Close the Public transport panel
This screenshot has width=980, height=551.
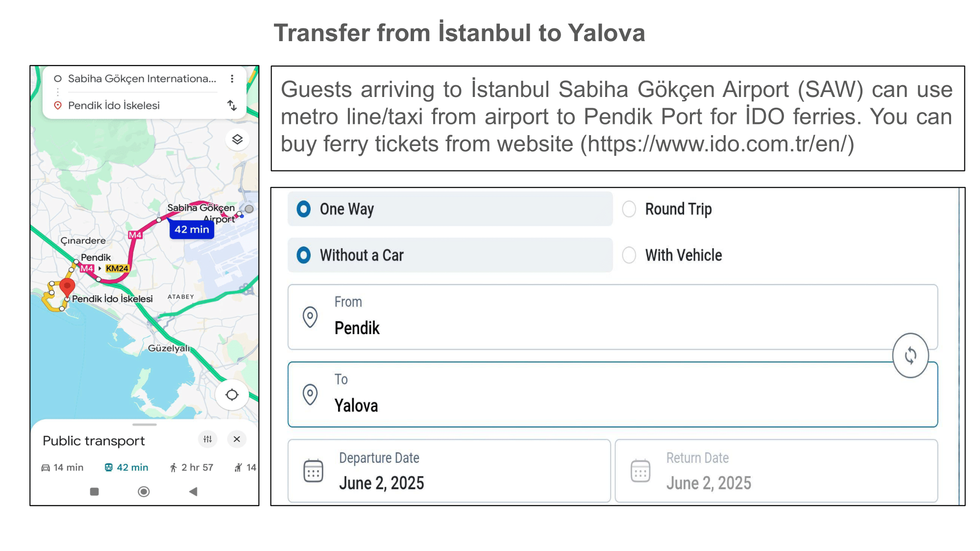pos(237,439)
